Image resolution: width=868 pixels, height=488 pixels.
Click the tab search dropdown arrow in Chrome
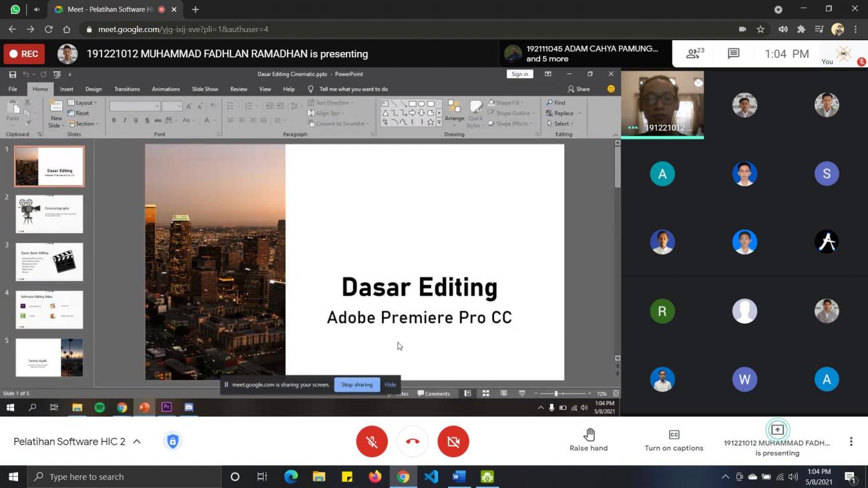pyautogui.click(x=778, y=9)
